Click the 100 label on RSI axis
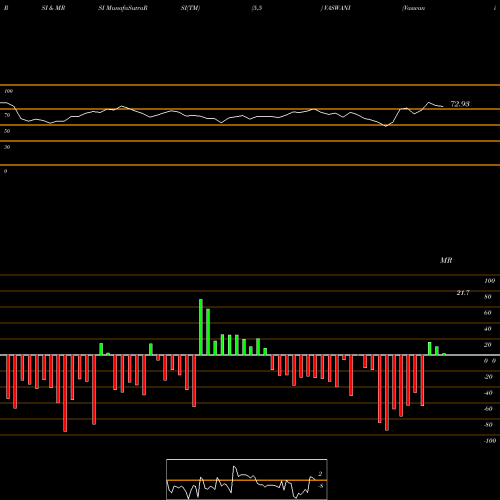This screenshot has width=500, height=500. click(x=9, y=91)
